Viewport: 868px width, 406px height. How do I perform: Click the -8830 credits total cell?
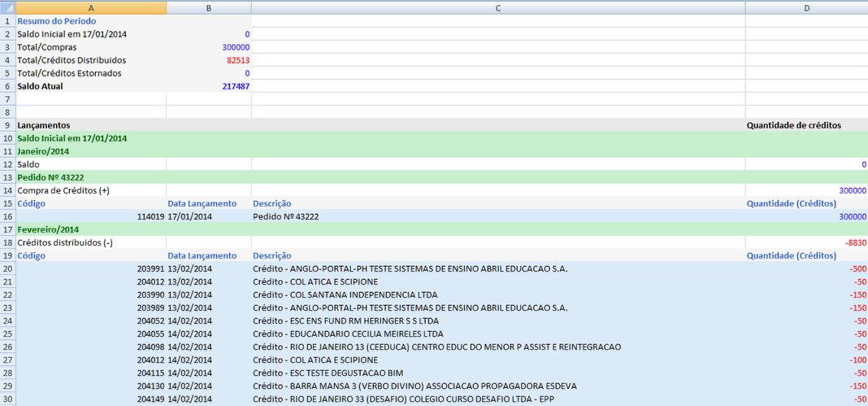coord(855,242)
